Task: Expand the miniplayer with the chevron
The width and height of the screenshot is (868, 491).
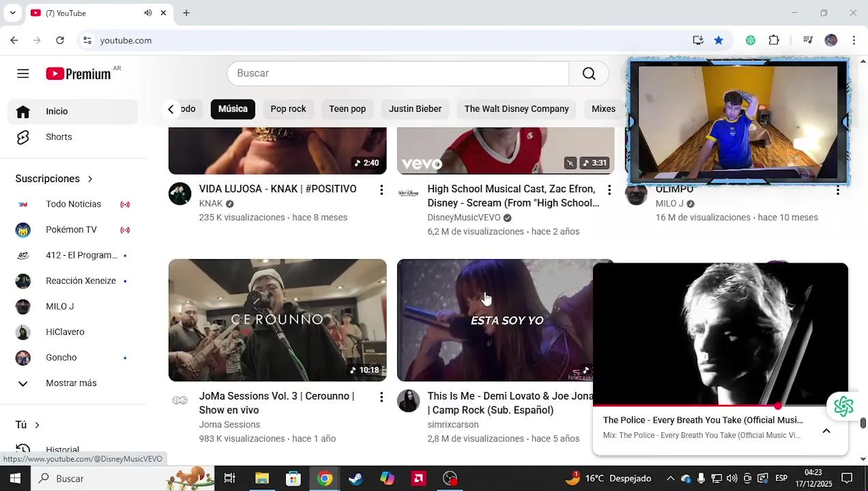Action: tap(826, 431)
